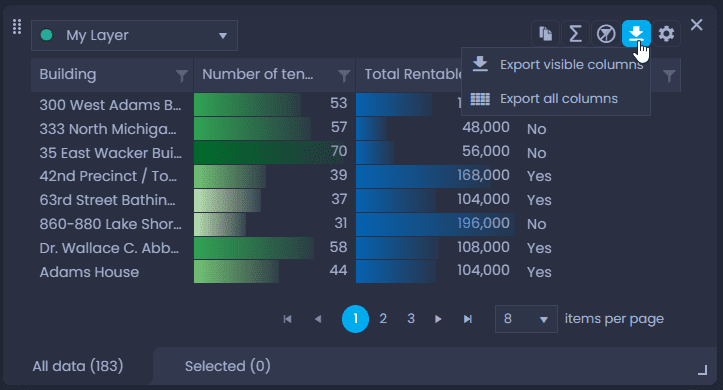Jump to last page of results
This screenshot has width=723, height=390.
click(x=468, y=319)
